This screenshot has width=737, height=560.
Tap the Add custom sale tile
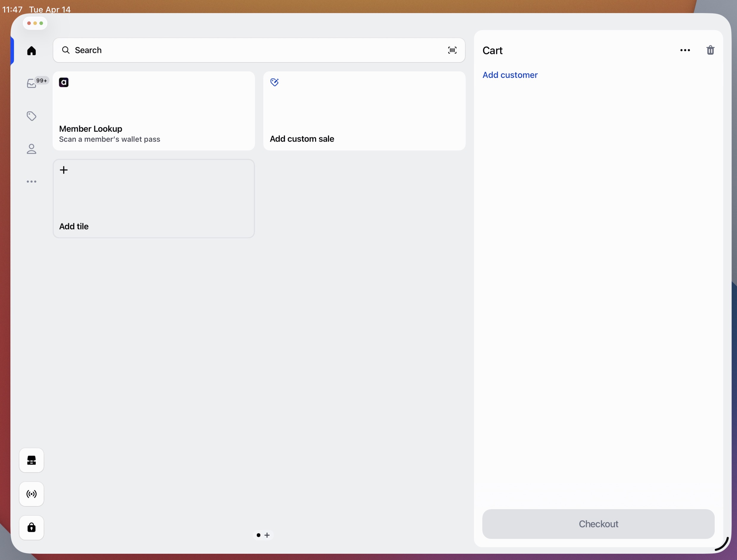coord(364,111)
